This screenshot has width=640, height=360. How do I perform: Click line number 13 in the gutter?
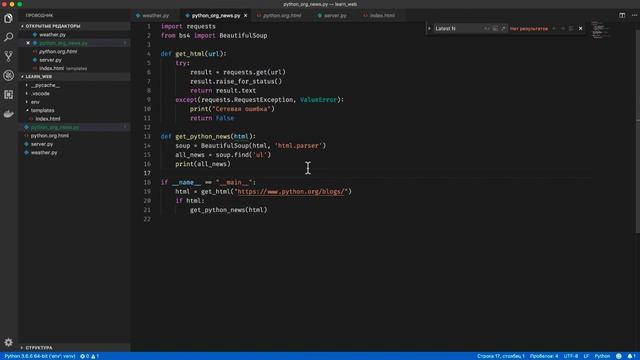147,136
